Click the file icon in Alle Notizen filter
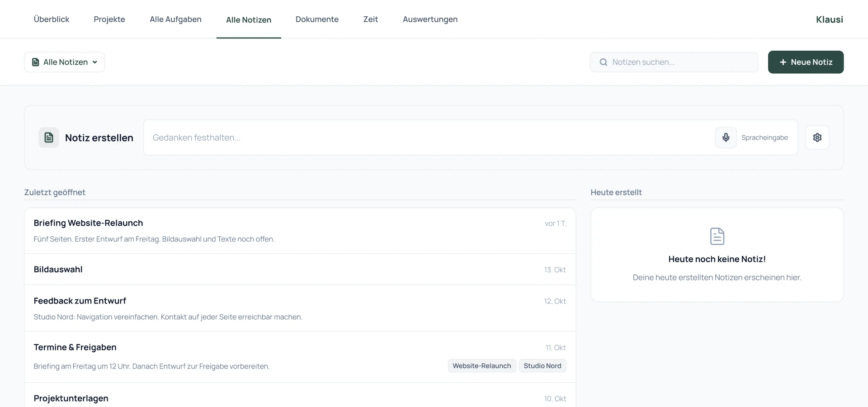Screen dimensions: 868x407 pyautogui.click(x=36, y=62)
